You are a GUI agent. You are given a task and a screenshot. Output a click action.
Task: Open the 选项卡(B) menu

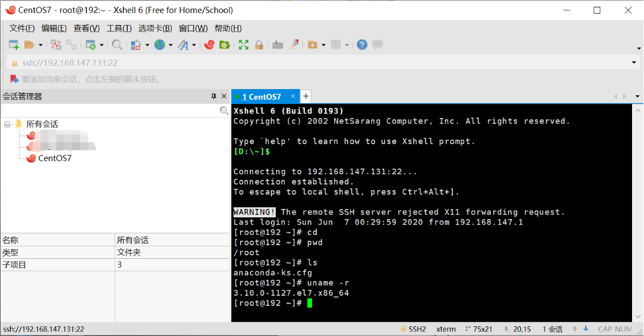pyautogui.click(x=155, y=28)
